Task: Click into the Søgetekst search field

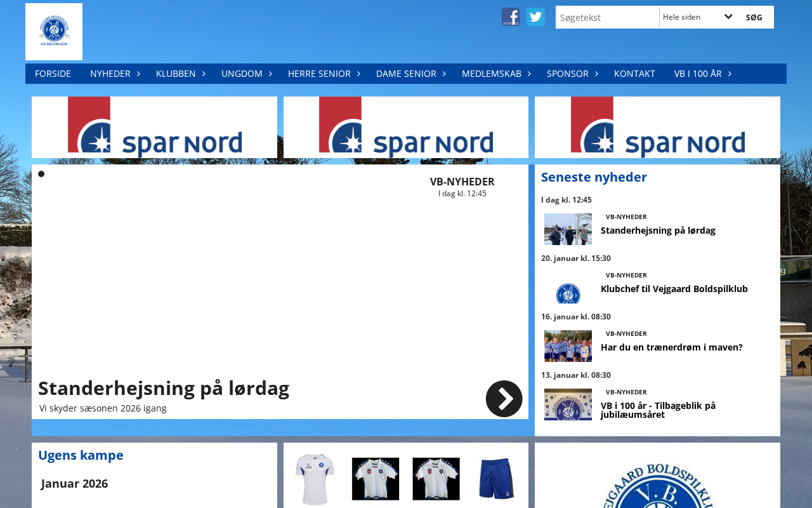Action: coord(607,17)
